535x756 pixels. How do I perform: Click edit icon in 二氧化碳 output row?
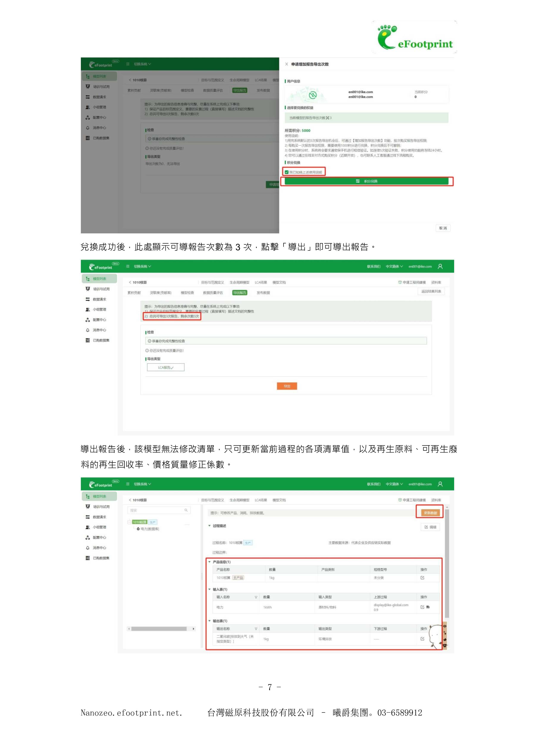pyautogui.click(x=422, y=639)
